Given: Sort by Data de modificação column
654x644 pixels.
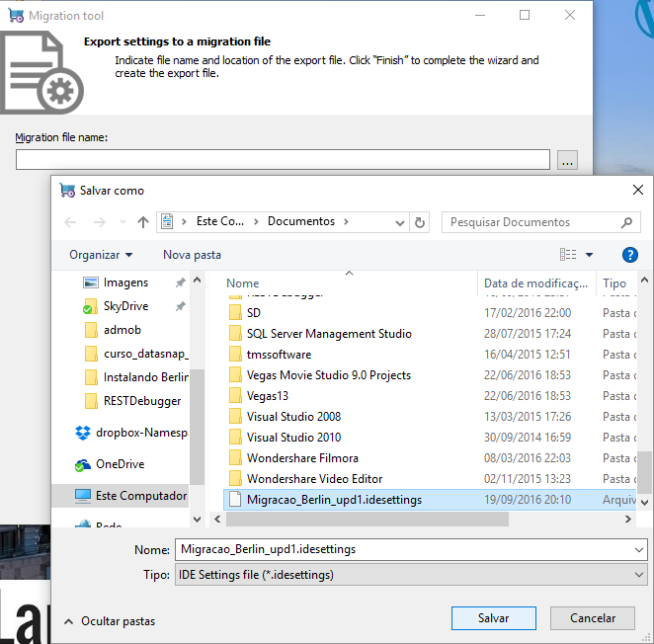Looking at the screenshot, I should (x=535, y=283).
